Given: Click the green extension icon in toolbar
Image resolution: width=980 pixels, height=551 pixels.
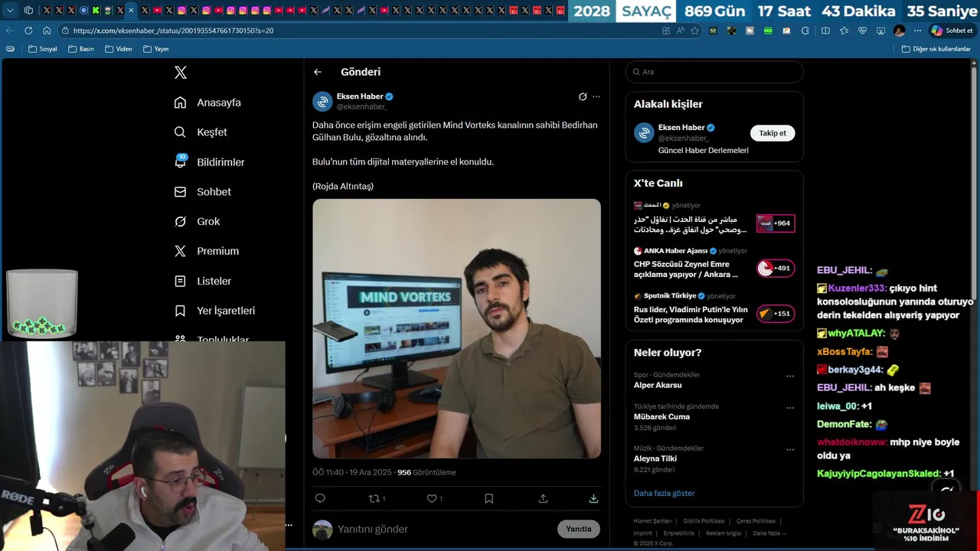Looking at the screenshot, I should (768, 31).
